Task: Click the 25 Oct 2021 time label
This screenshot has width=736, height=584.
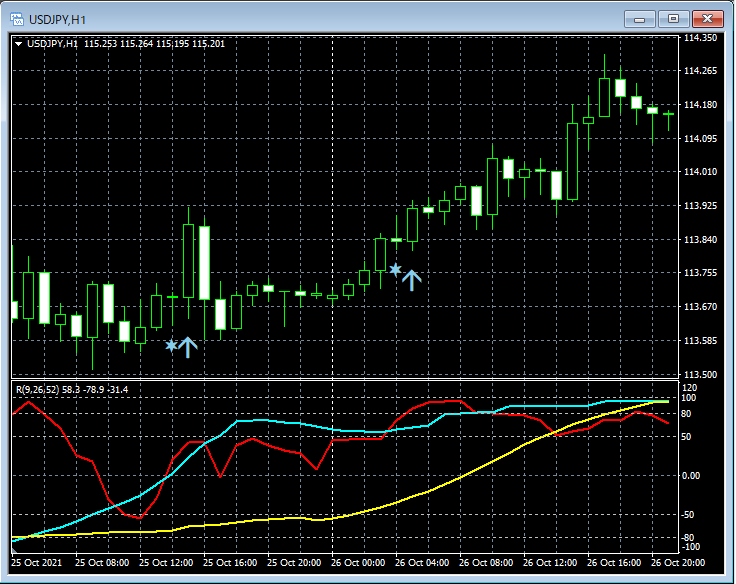Action: 37,562
